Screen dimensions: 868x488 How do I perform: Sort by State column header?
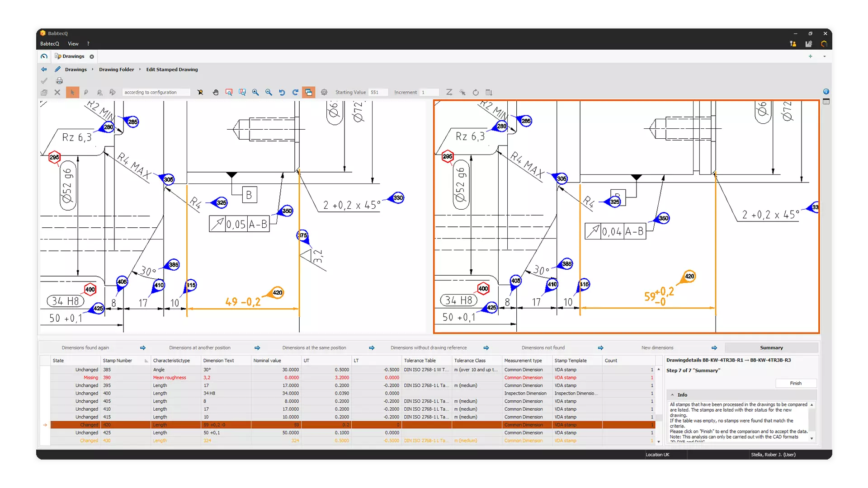coord(75,361)
